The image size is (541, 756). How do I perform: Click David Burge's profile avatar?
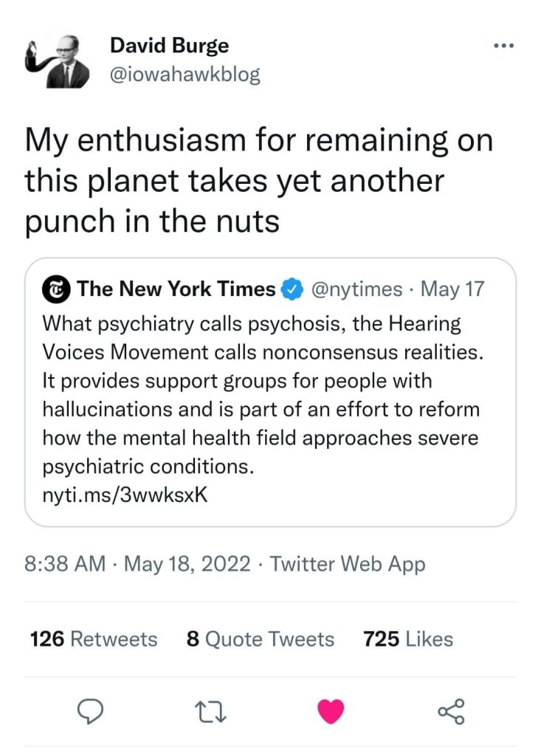[58, 61]
